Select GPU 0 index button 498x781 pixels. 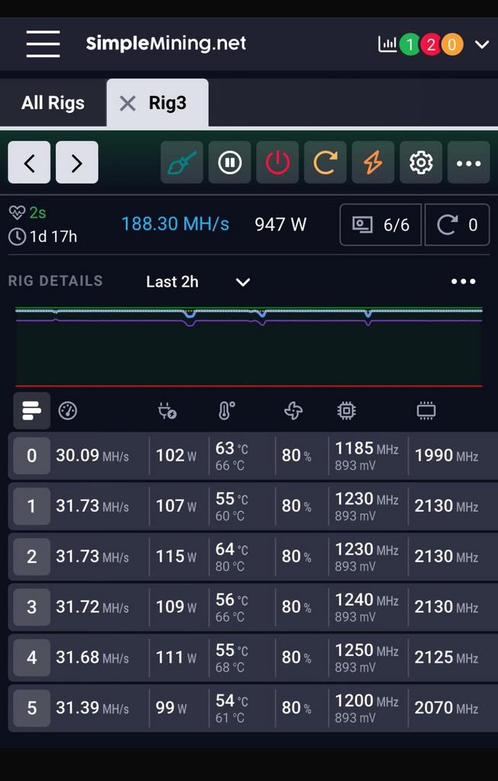coord(31,456)
